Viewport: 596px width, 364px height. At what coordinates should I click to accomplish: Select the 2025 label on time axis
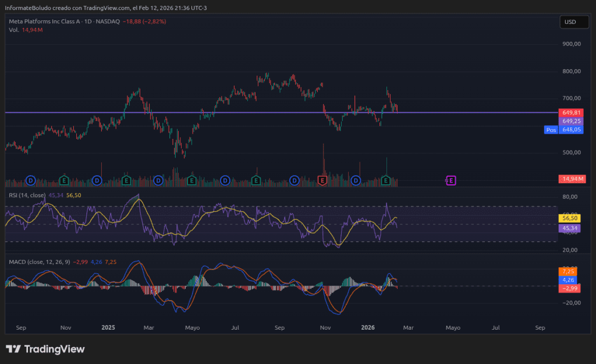[x=108, y=327]
